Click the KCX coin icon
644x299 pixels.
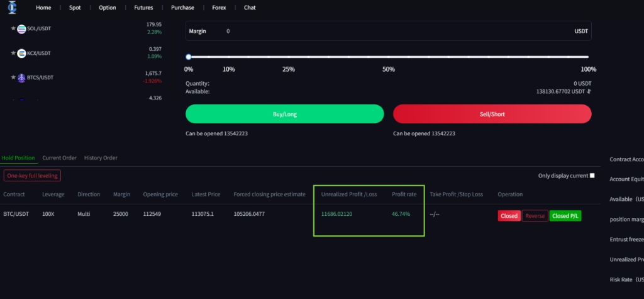click(x=21, y=53)
